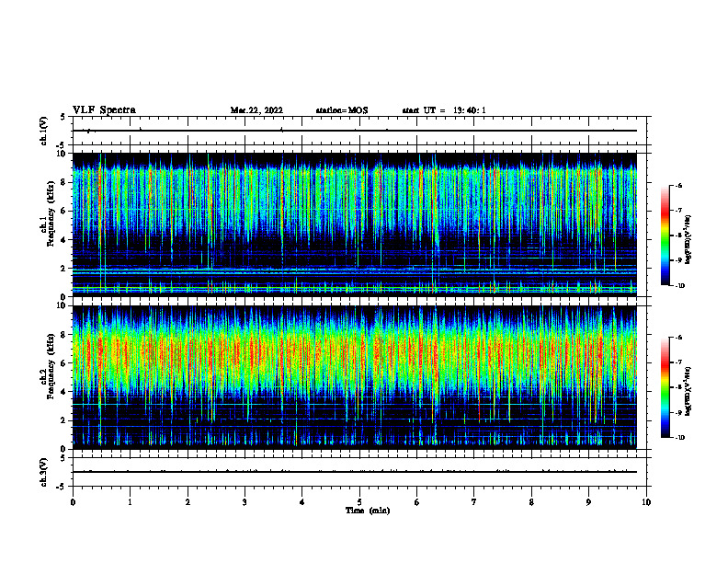
Task: Click the time axis tick label "9"
Action: tap(588, 502)
